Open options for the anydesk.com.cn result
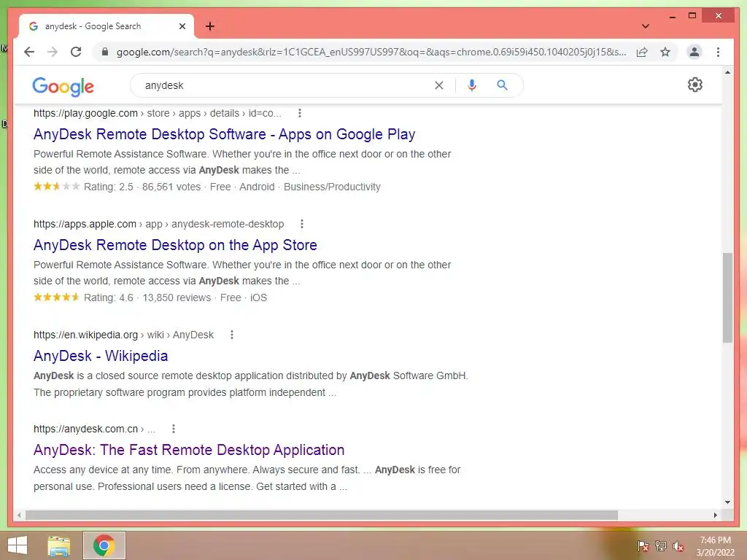The width and height of the screenshot is (747, 560). coord(174,429)
